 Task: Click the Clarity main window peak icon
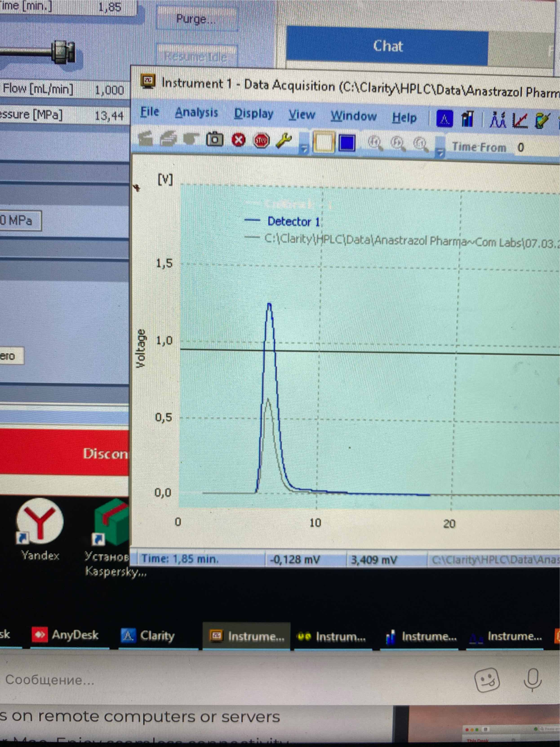pyautogui.click(x=444, y=119)
